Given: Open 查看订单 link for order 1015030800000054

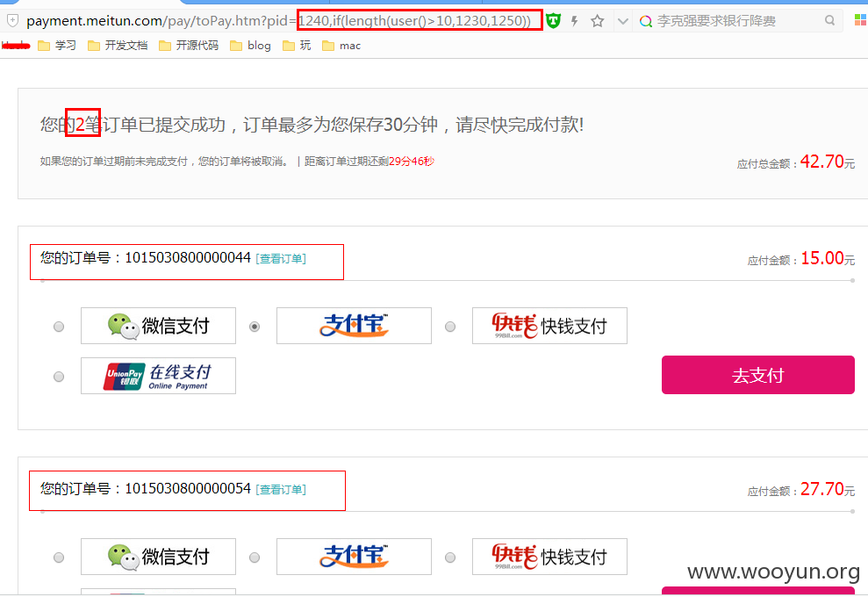Looking at the screenshot, I should click(281, 490).
